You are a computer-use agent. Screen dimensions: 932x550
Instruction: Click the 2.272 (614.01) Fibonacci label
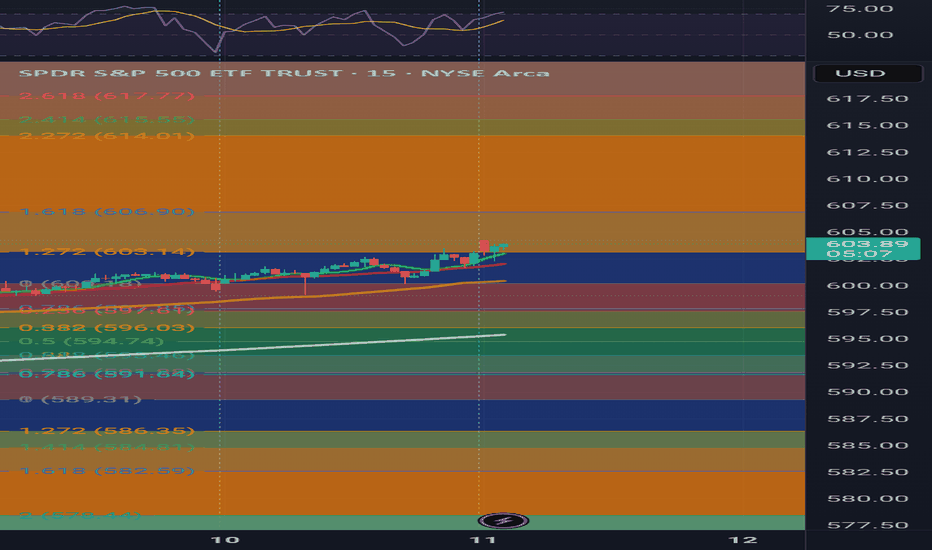point(107,136)
